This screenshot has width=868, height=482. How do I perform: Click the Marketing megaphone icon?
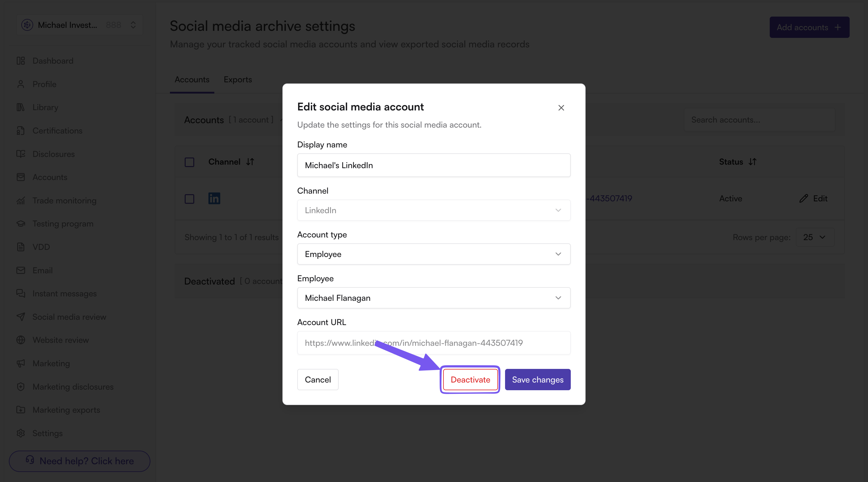click(20, 363)
